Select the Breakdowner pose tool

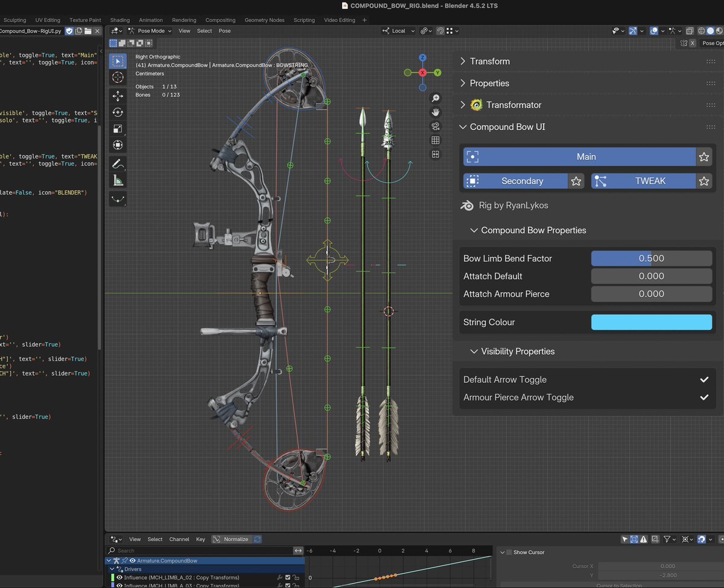pos(118,198)
